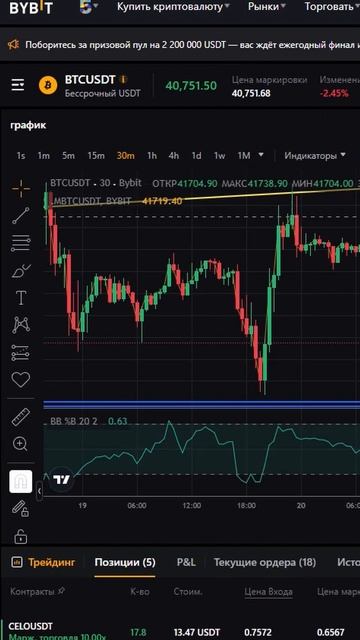Click the 17.8 quantity value

click(137, 632)
